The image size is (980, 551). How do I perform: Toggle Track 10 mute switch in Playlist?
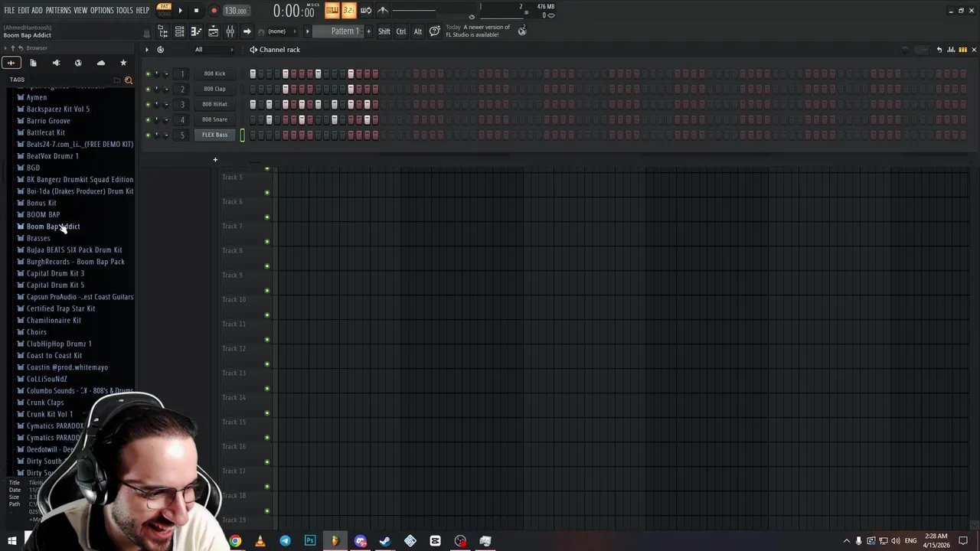[x=267, y=315]
